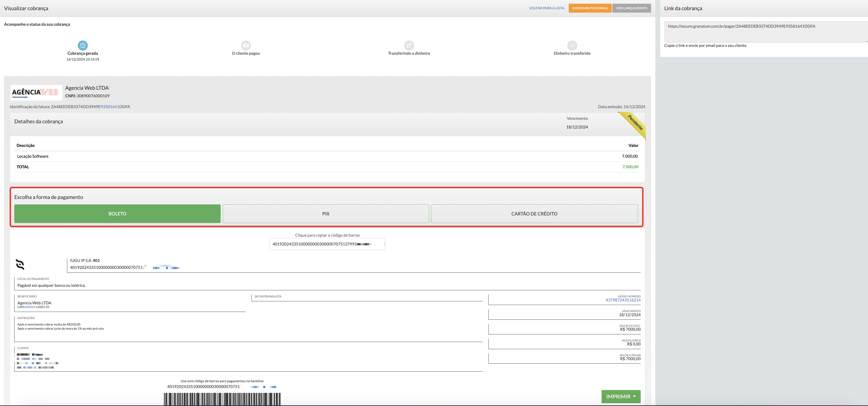Click the payment link text area
Viewport: 868px width, 406px height.
pyautogui.click(x=765, y=32)
